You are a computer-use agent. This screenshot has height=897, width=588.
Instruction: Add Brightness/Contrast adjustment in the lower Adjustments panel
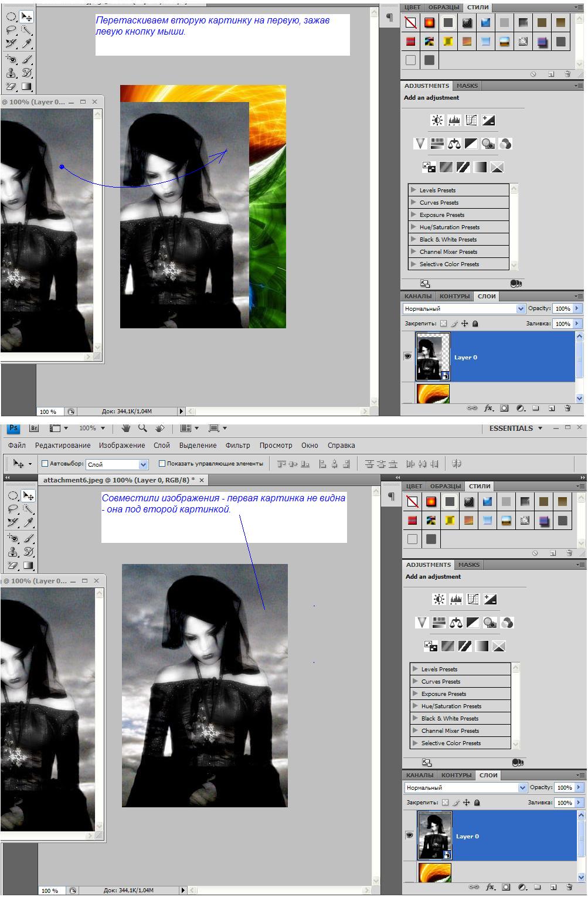[x=439, y=599]
